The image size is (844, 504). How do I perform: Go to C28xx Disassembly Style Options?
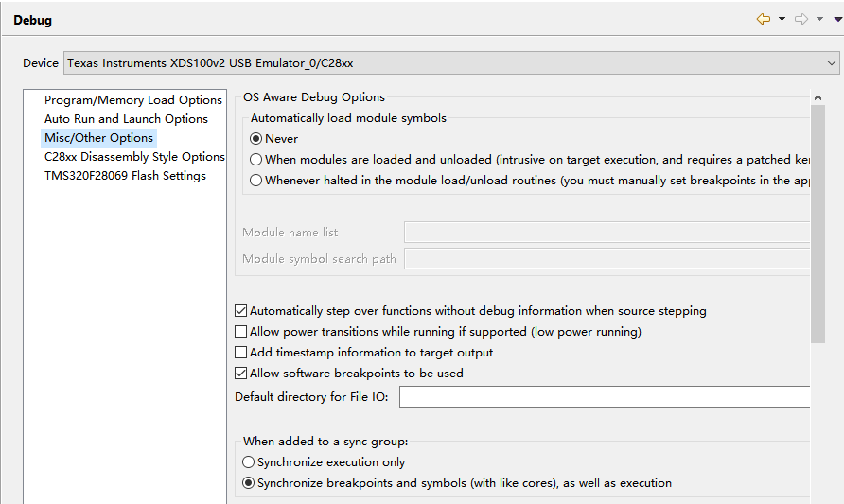(x=134, y=157)
